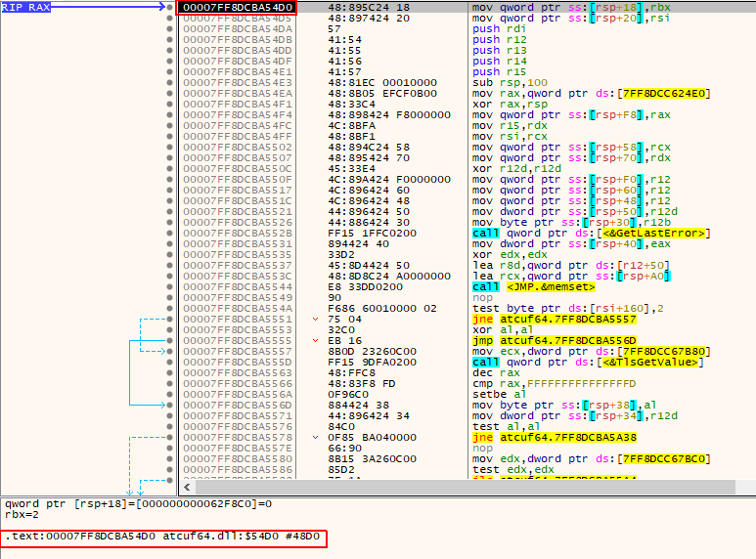Select instruction dec rax

(496, 372)
